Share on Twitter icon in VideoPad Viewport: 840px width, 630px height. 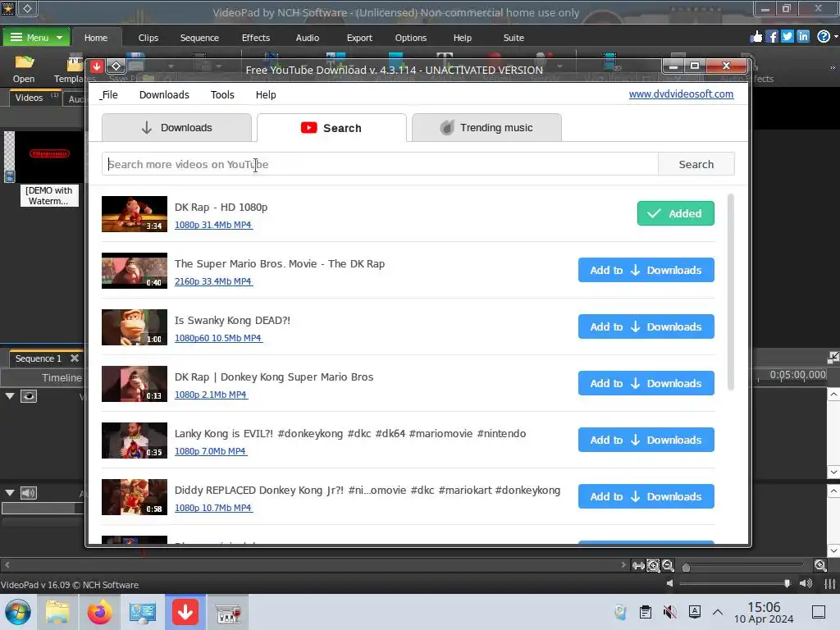click(787, 36)
